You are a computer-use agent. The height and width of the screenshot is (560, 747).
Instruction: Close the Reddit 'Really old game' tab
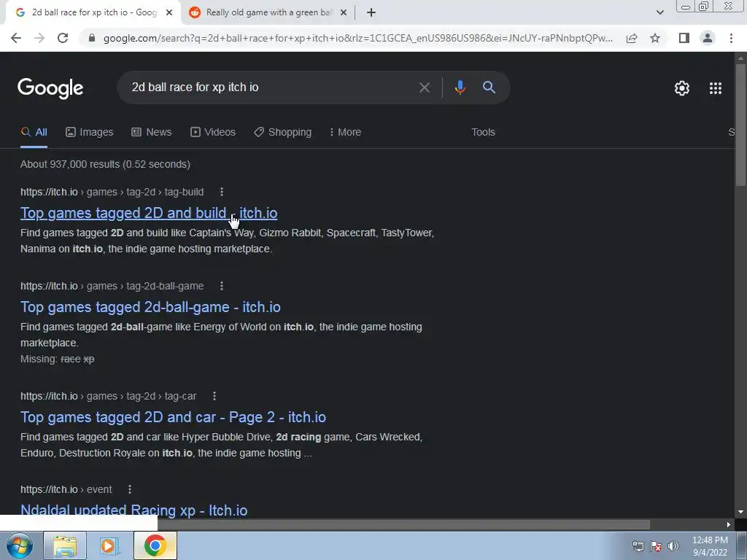click(x=344, y=13)
